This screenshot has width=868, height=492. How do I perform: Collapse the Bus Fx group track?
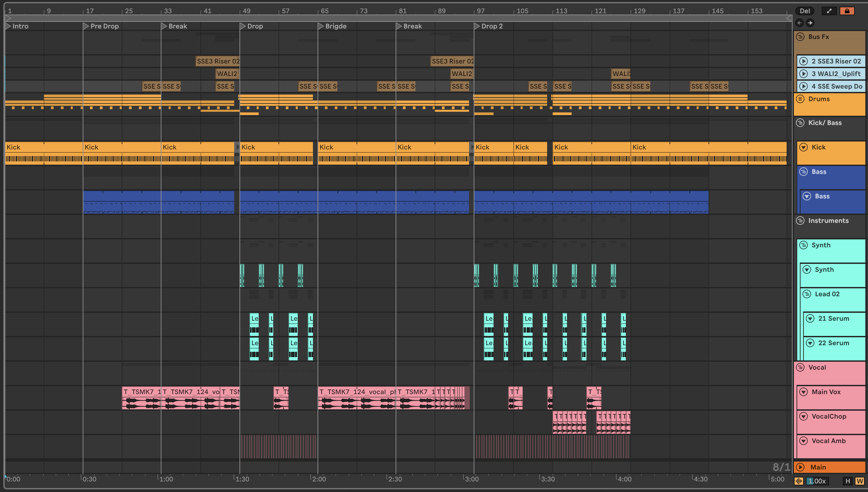[x=800, y=36]
